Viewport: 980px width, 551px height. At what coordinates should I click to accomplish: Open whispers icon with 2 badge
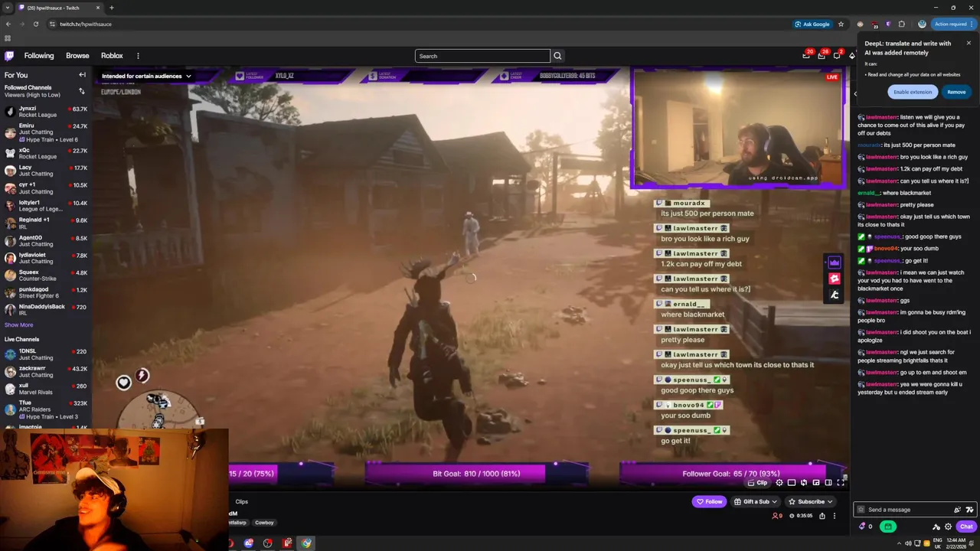coord(837,56)
